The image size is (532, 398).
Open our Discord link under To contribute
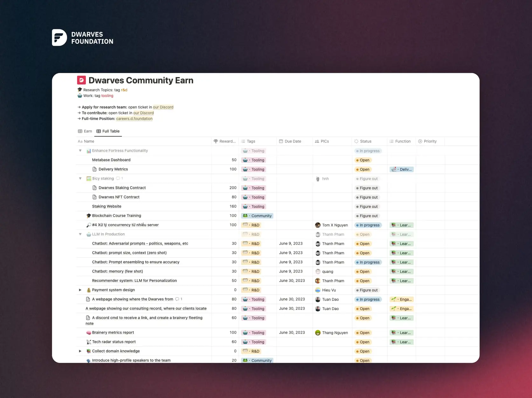tap(143, 113)
